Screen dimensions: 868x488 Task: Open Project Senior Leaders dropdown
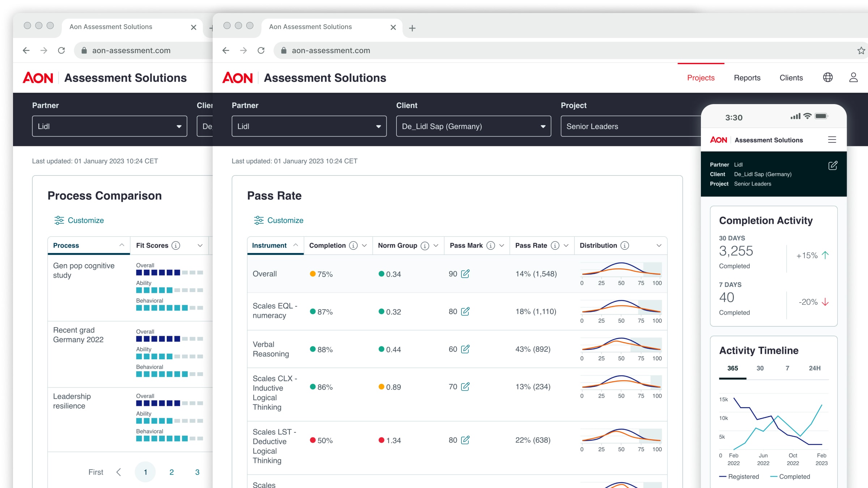tap(631, 126)
